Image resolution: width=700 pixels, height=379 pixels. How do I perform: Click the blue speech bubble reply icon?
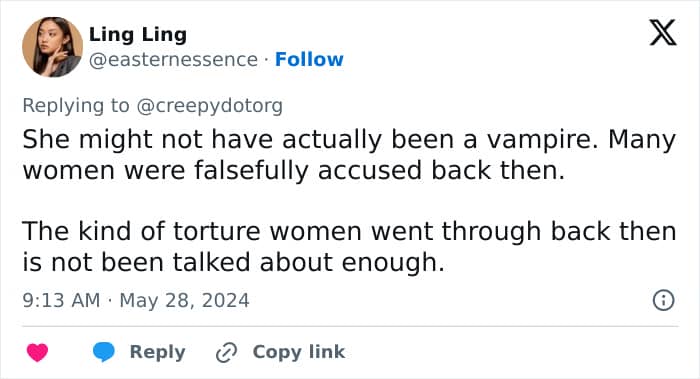click(104, 352)
